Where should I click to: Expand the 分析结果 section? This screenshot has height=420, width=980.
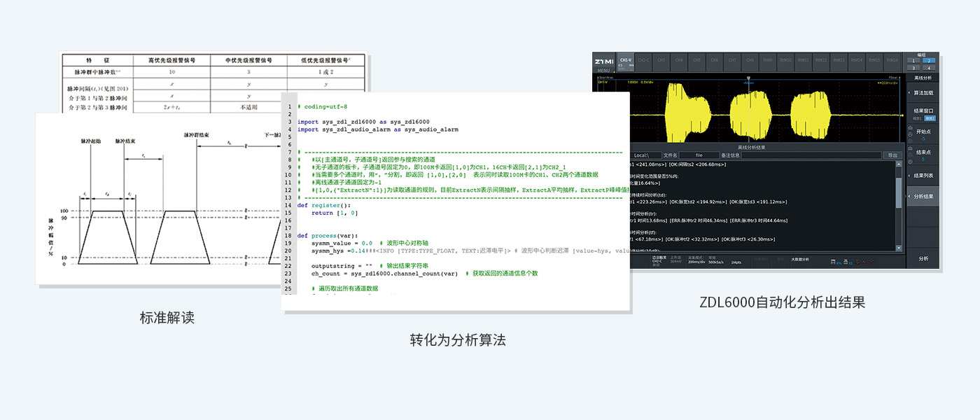[923, 195]
